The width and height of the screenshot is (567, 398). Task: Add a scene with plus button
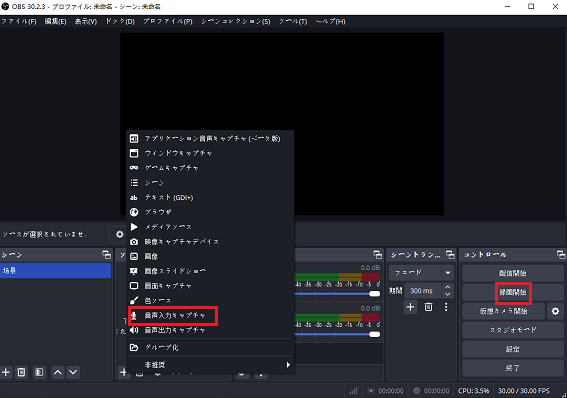coord(6,372)
